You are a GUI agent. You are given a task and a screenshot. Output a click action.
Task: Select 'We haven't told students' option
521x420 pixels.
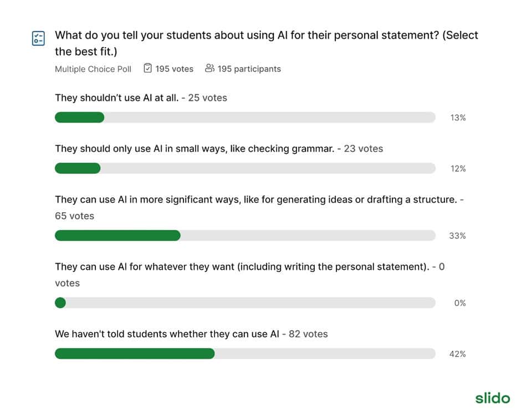[x=191, y=334]
